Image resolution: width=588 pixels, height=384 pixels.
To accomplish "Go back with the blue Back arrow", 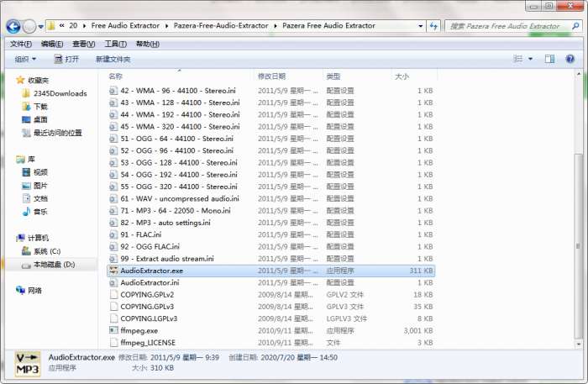I will [x=13, y=26].
